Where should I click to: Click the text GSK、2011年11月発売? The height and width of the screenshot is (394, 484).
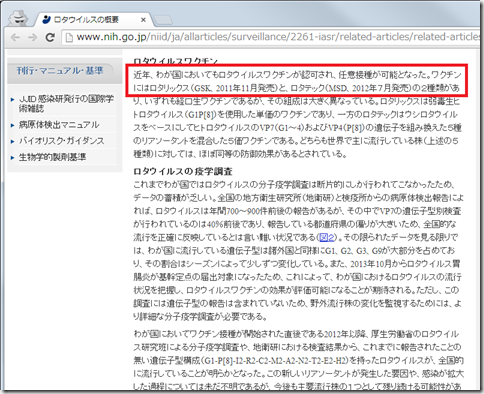235,88
